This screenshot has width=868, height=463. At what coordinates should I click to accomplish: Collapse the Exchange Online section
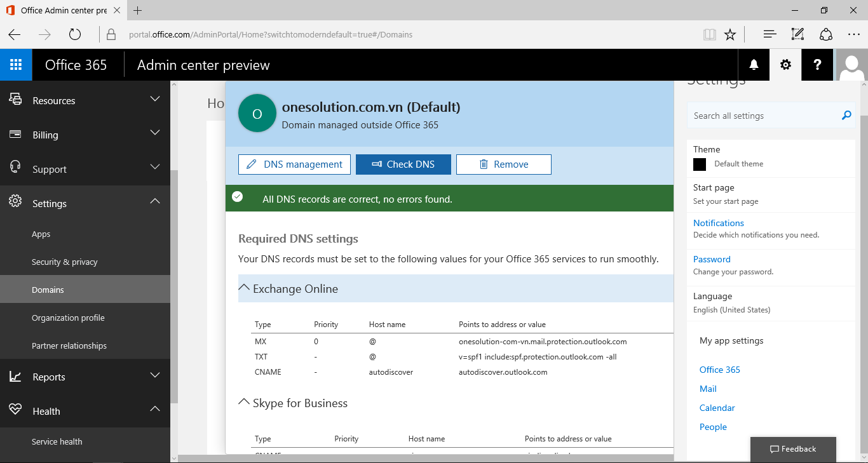click(244, 288)
